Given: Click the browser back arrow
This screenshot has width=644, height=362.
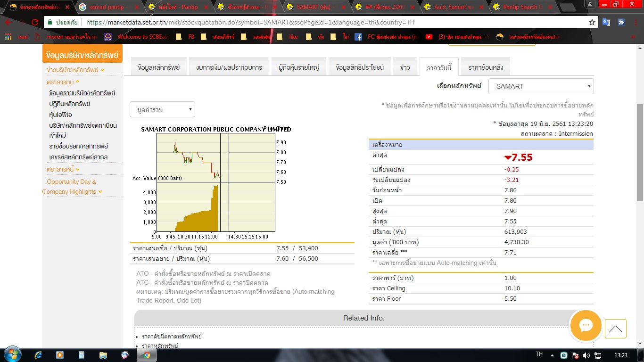Looking at the screenshot, I should (8, 22).
